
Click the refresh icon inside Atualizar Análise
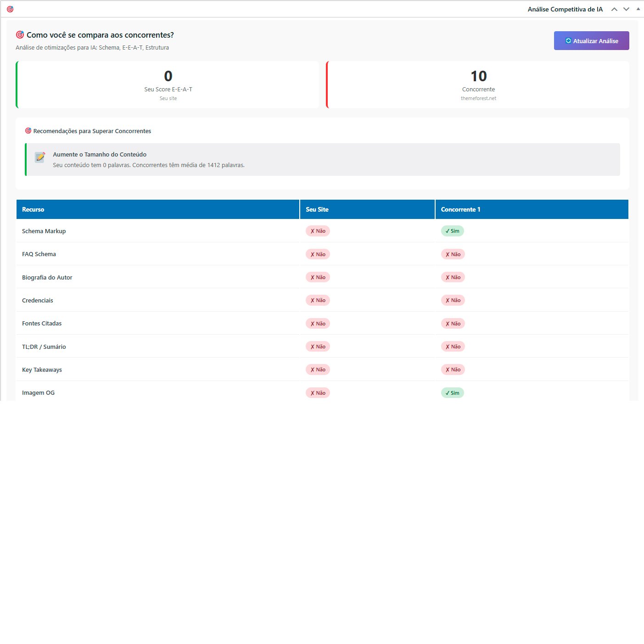568,41
